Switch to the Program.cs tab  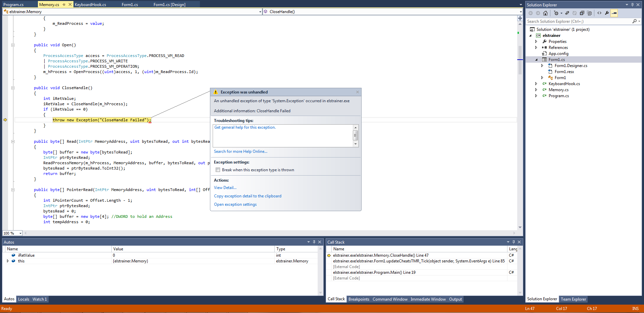pyautogui.click(x=13, y=4)
